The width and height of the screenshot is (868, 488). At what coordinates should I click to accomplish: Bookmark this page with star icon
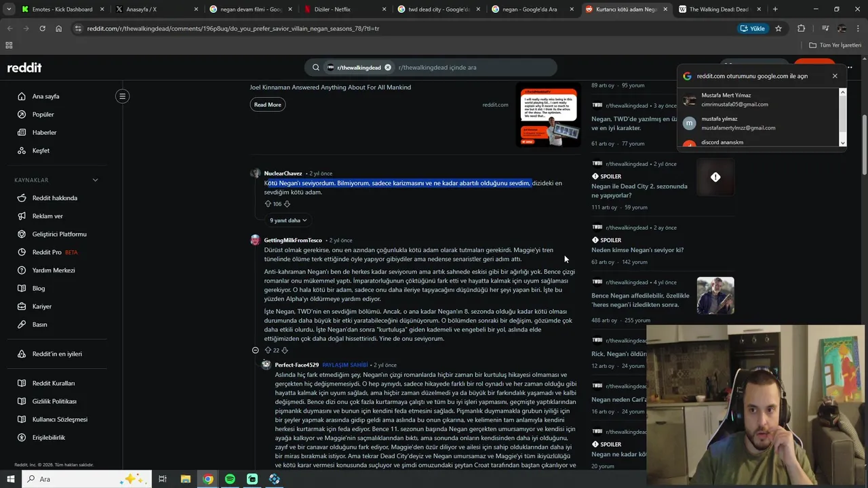(778, 28)
